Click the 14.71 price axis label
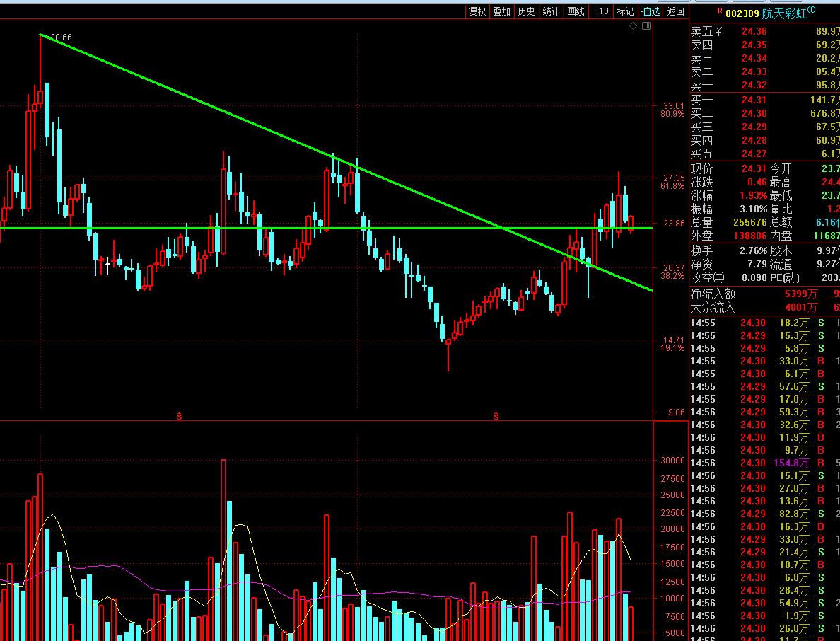 coord(673,340)
